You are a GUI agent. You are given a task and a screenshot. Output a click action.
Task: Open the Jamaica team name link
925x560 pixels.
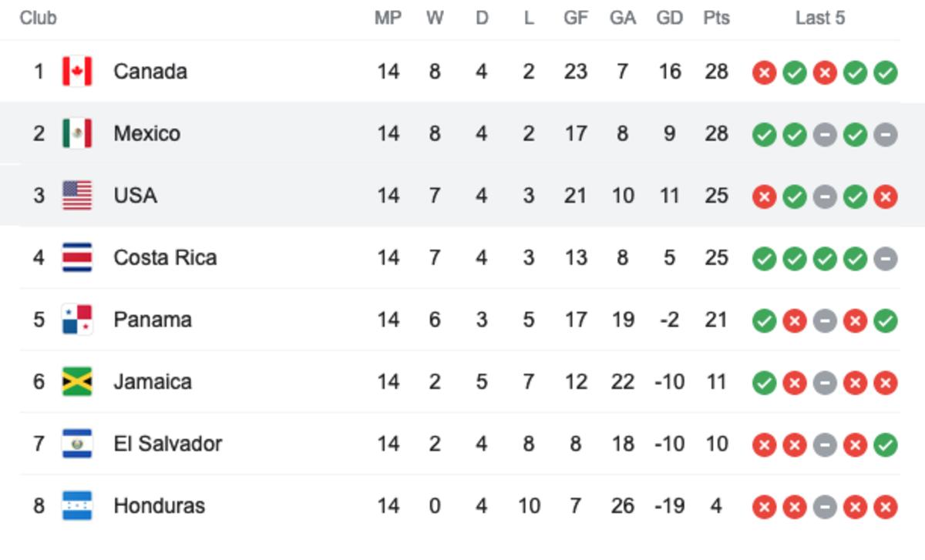[x=153, y=381]
